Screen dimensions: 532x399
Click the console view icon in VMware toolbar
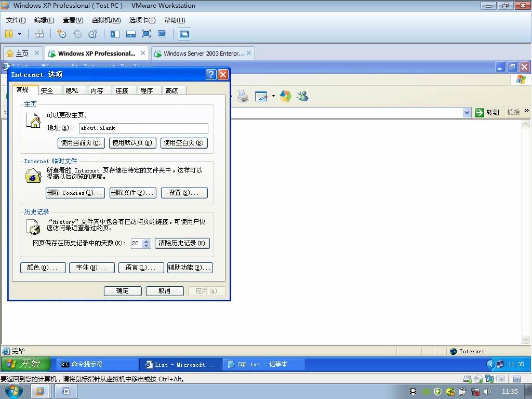[184, 34]
